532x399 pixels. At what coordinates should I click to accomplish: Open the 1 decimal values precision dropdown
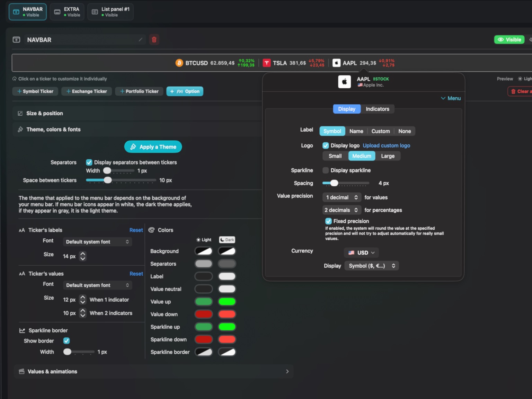(342, 197)
